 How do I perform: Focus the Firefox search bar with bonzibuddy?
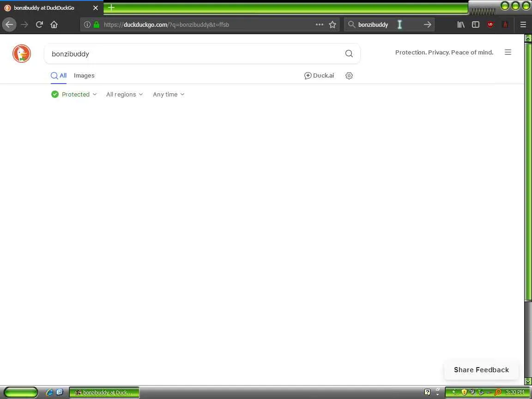pyautogui.click(x=388, y=24)
